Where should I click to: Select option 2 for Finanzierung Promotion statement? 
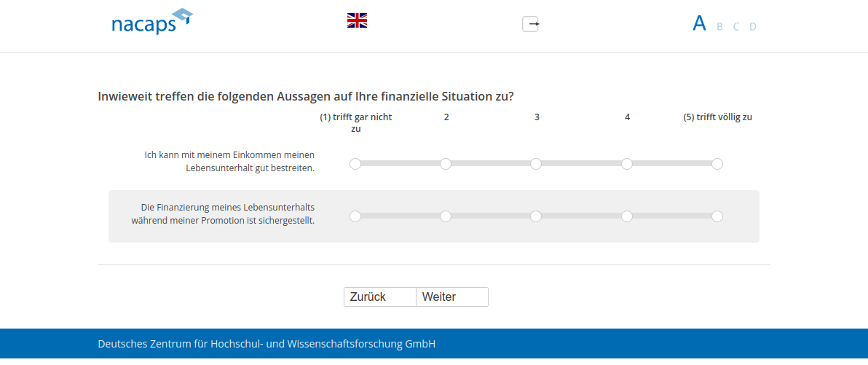coord(446,216)
